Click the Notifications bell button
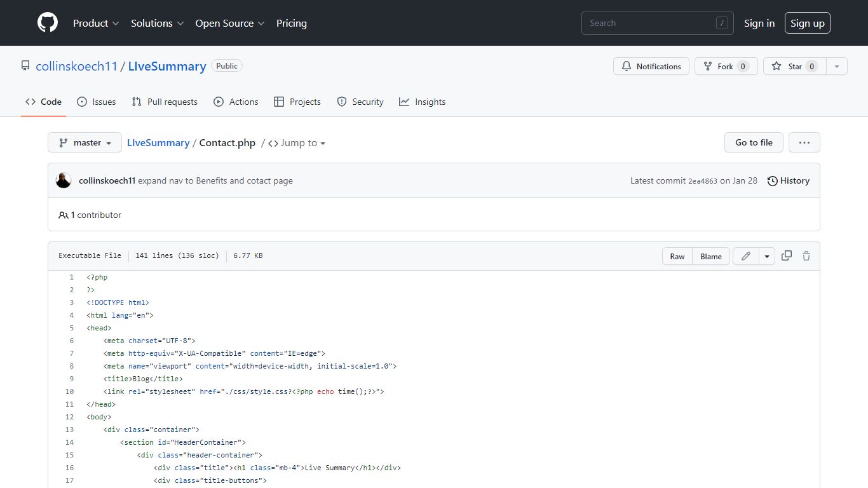The image size is (868, 488). (x=651, y=66)
